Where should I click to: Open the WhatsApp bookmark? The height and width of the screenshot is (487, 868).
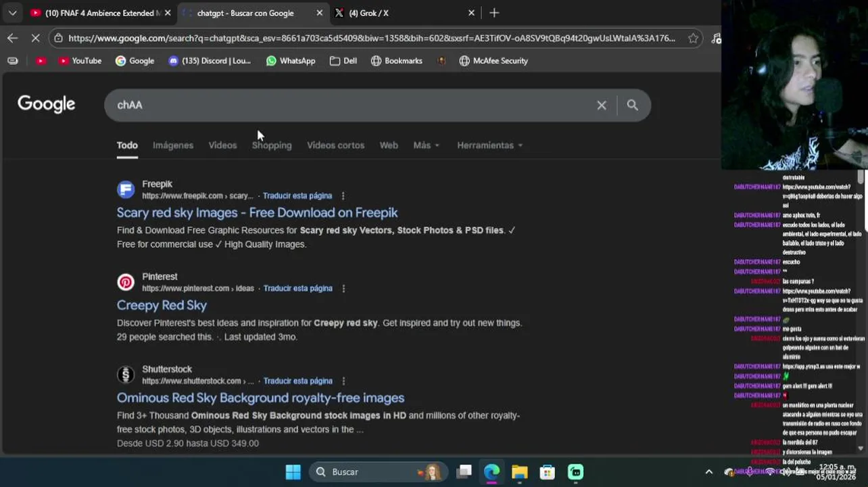coord(291,61)
